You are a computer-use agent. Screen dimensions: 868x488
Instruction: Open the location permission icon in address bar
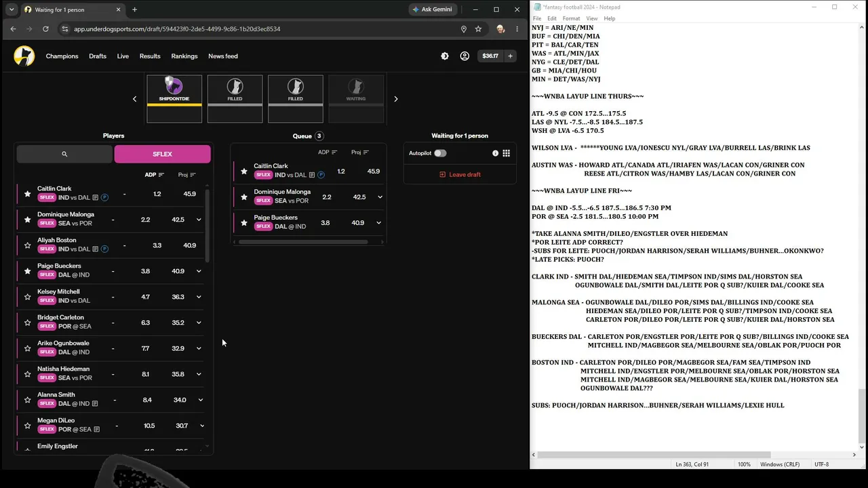(464, 29)
